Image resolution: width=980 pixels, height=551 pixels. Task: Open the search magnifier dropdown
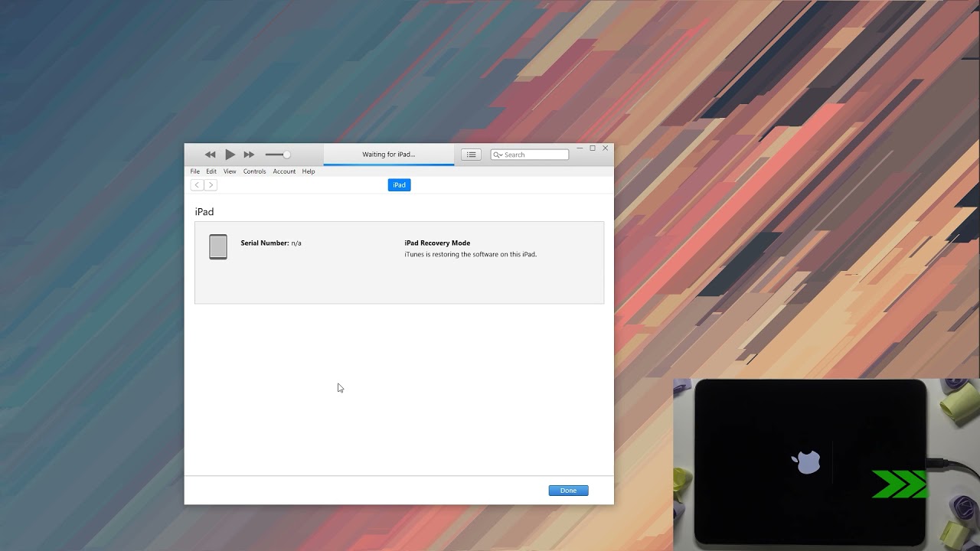tap(498, 155)
